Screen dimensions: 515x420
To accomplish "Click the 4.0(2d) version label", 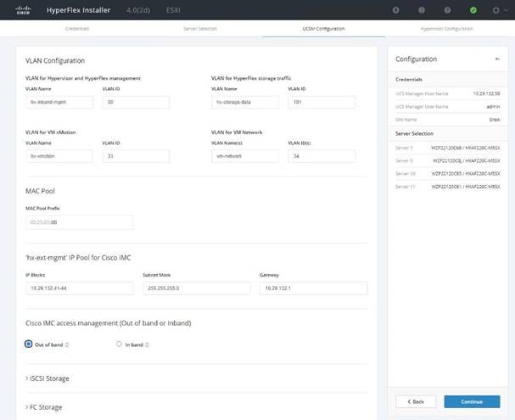I will 138,10.
